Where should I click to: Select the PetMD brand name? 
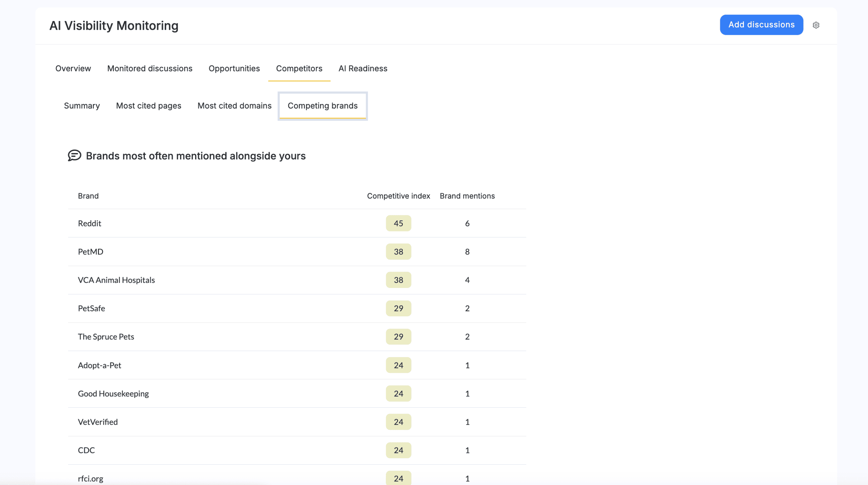tap(91, 252)
